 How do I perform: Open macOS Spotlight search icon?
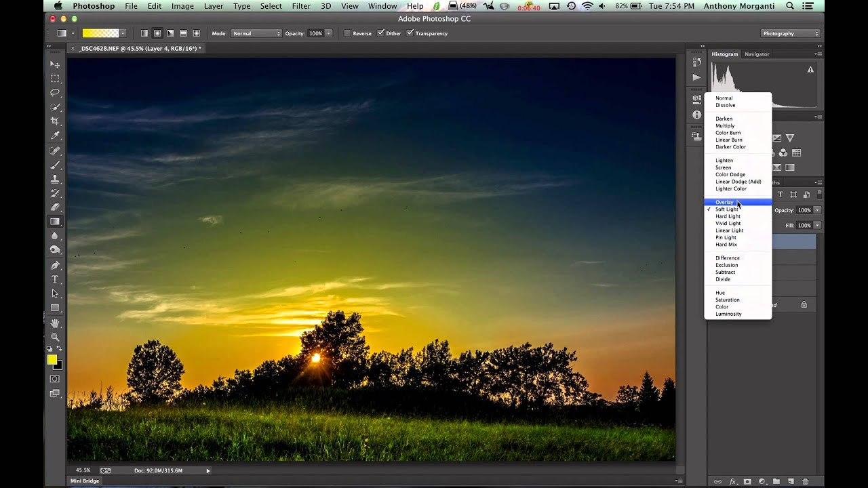(790, 6)
